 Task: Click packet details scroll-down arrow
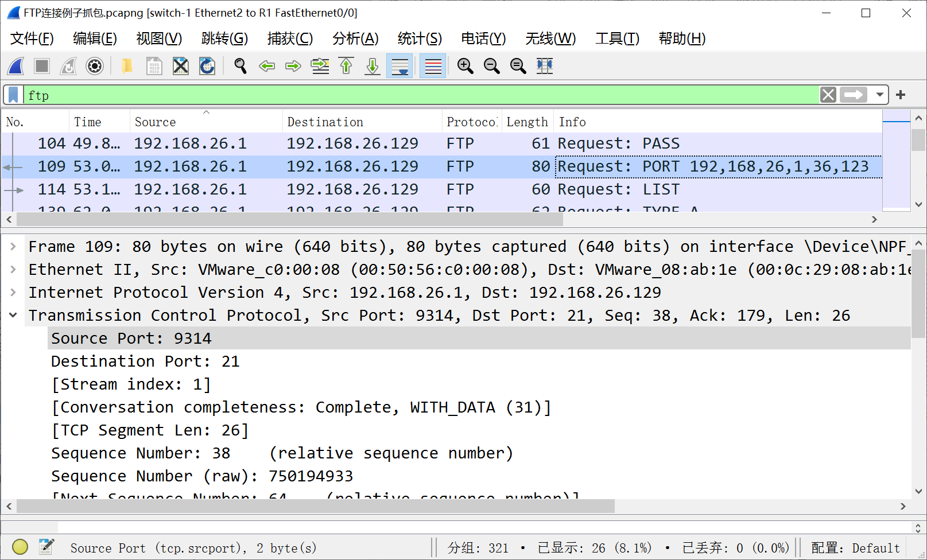pos(918,491)
